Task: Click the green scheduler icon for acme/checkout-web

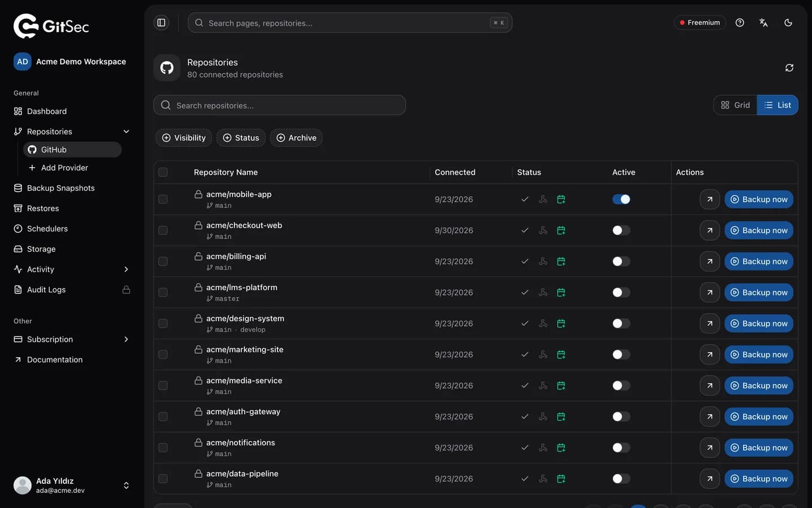Action: click(x=561, y=230)
